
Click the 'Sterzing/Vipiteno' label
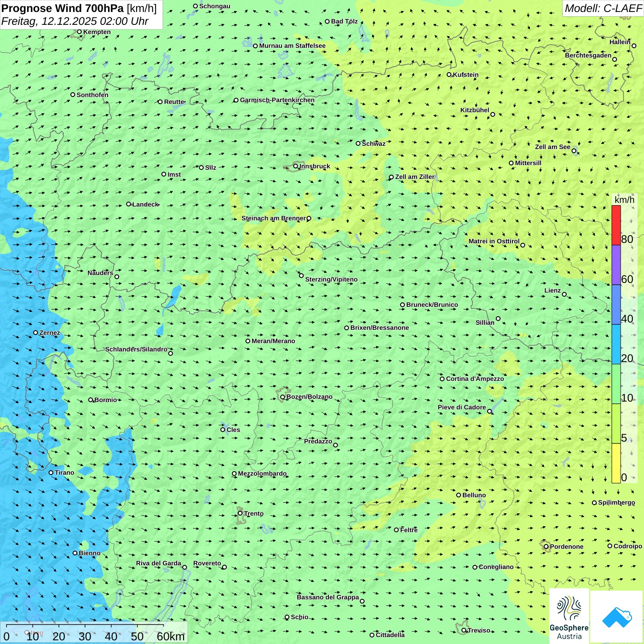pos(331,279)
